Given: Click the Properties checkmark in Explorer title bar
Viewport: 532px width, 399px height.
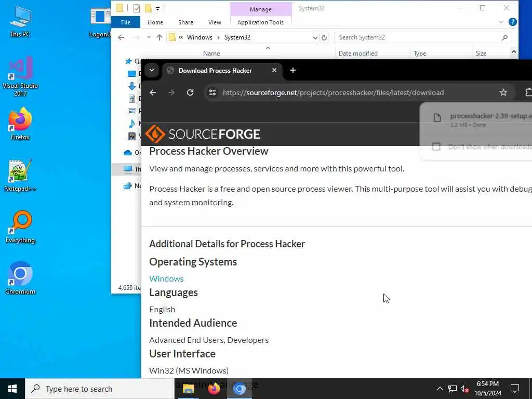Looking at the screenshot, I should [x=137, y=8].
